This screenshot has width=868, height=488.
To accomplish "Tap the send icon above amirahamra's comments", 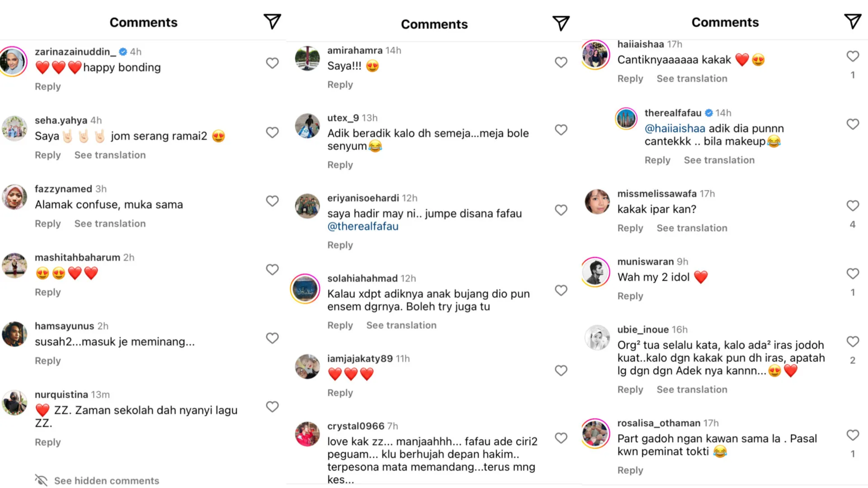I will click(x=561, y=23).
